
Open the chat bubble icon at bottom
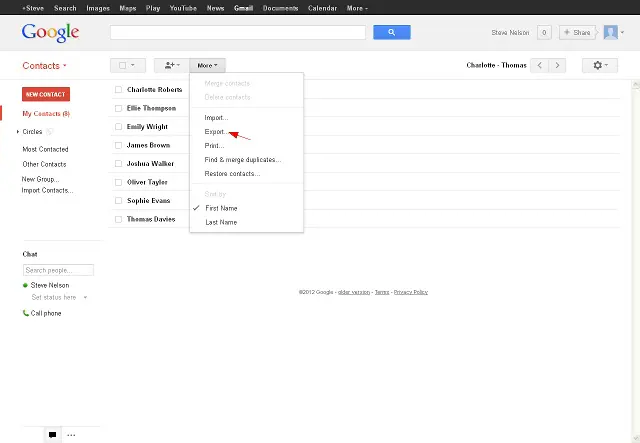tap(52, 435)
